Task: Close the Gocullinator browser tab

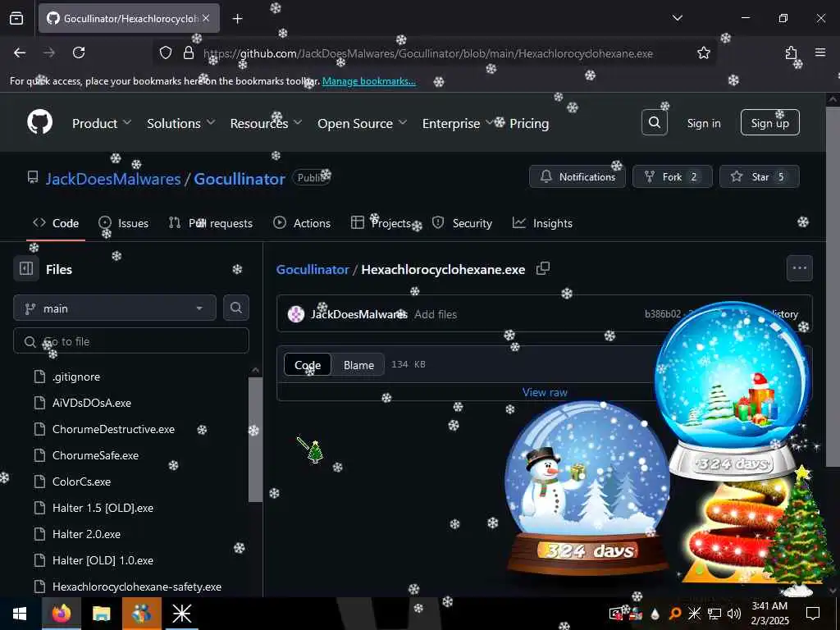Action: [x=206, y=18]
